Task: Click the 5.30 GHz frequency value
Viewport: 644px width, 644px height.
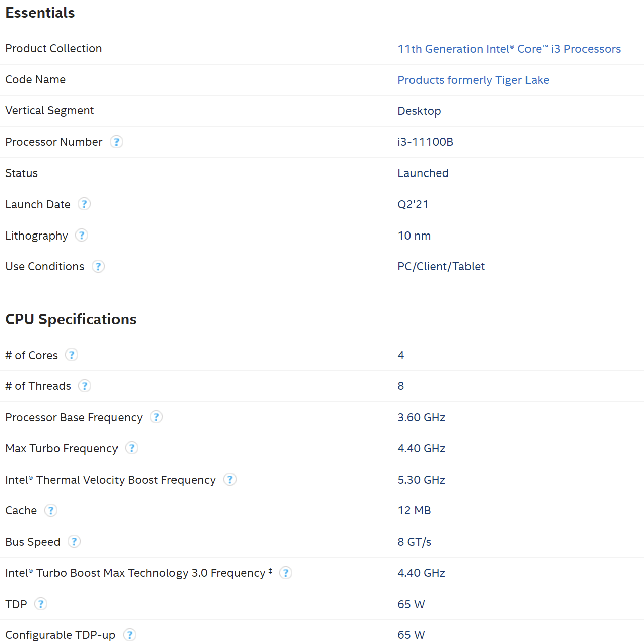Action: pyautogui.click(x=421, y=480)
